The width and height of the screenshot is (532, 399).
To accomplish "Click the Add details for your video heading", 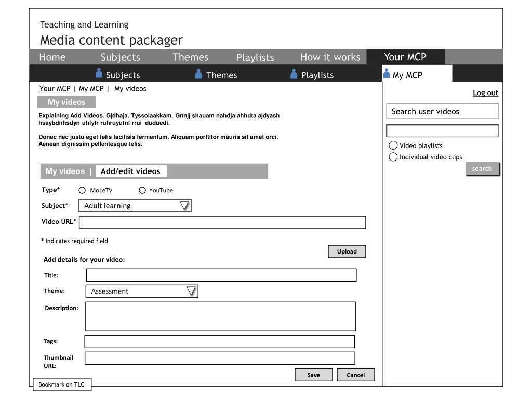I will [x=84, y=260].
